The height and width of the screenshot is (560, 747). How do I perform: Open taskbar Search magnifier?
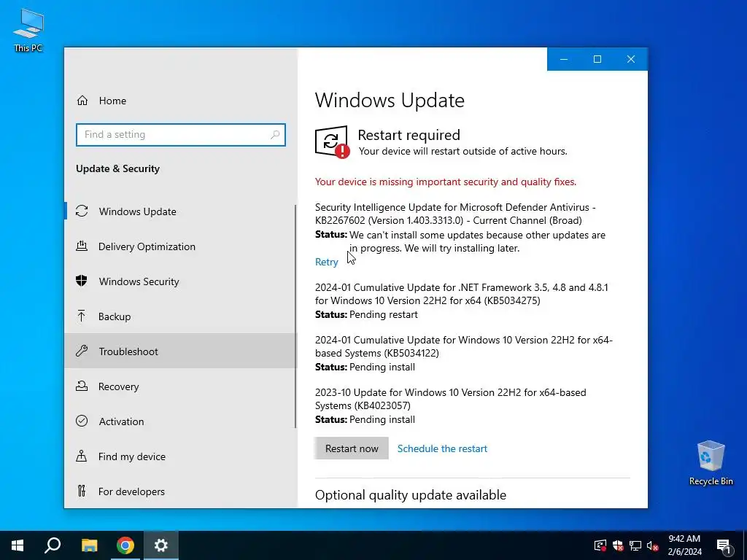pyautogui.click(x=53, y=545)
